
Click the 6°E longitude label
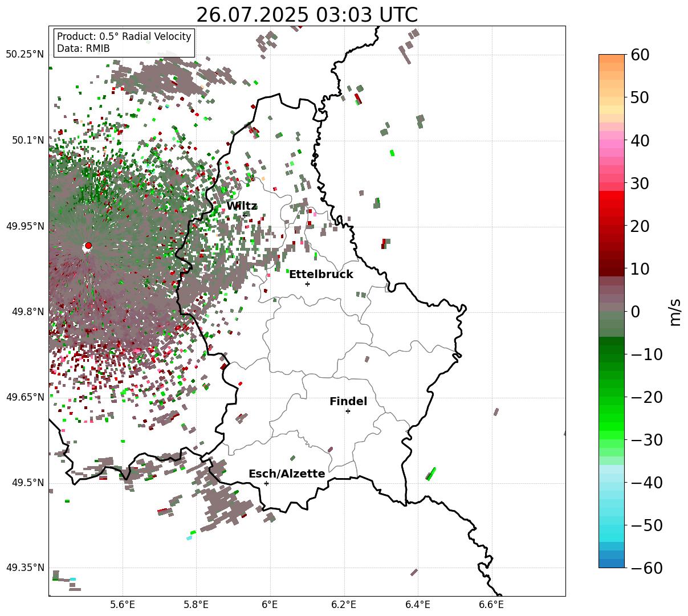pos(270,605)
